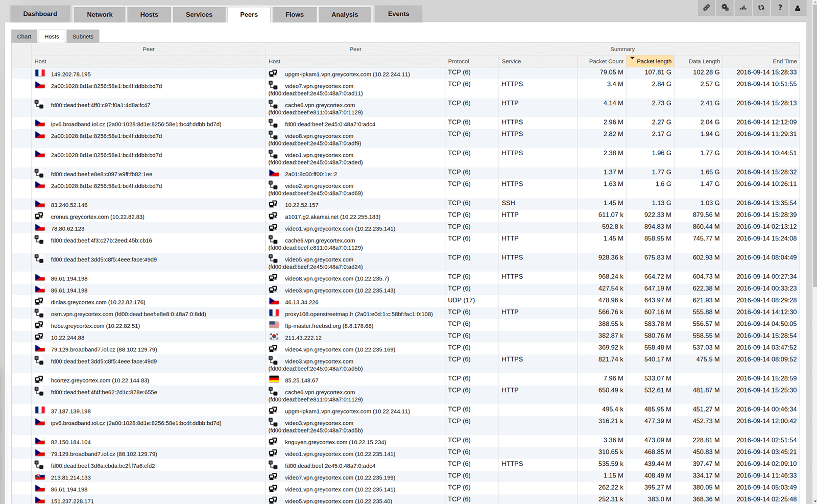This screenshot has width=817, height=504.
Task: Click host 10.22.244.88
Action: pyautogui.click(x=68, y=338)
